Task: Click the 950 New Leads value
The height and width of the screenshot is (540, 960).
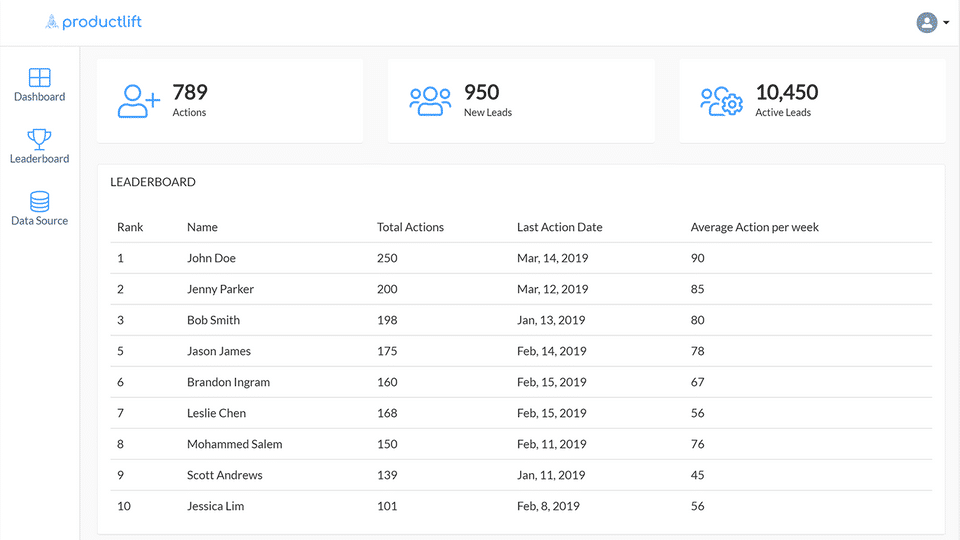Action: coord(481,92)
